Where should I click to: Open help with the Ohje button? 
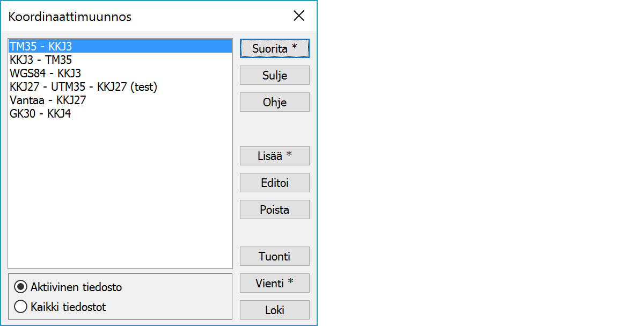pos(274,102)
